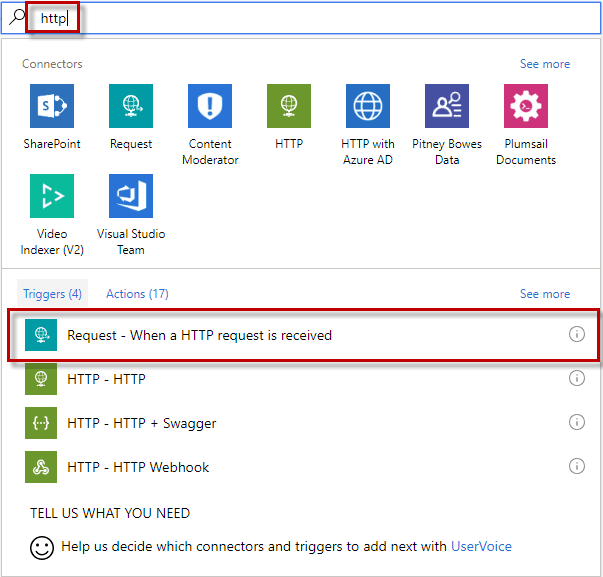603x577 pixels.
Task: Click the Content Moderator label text
Action: (x=210, y=152)
